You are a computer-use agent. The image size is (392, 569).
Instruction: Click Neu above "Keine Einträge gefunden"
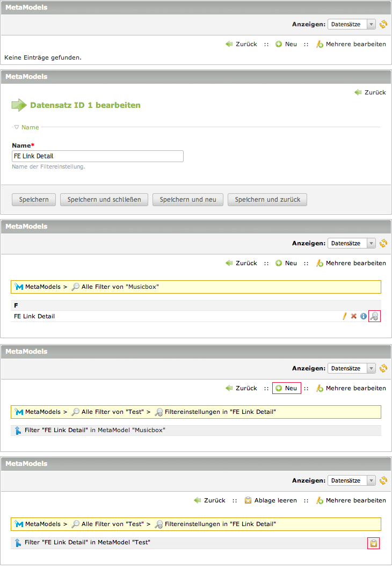286,44
